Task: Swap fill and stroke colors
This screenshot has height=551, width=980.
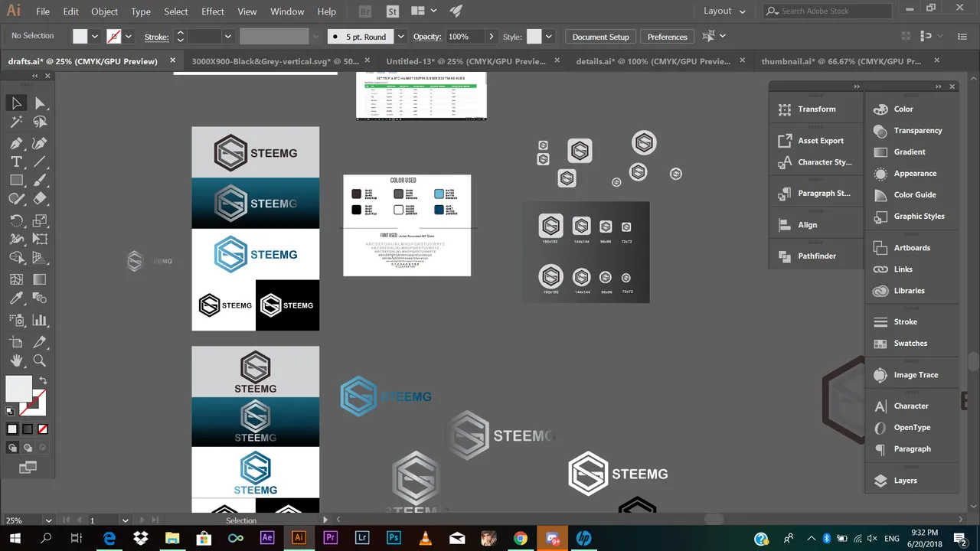Action: coord(43,380)
